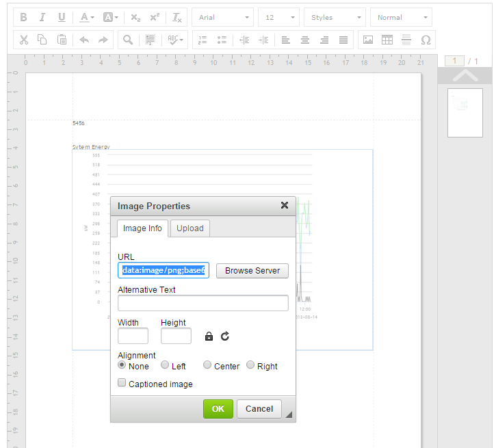
Task: Expand the Styles dropdown
Action: point(335,17)
